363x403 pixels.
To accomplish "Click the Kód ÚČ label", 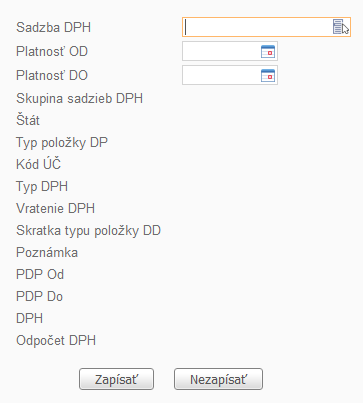I will [39, 164].
